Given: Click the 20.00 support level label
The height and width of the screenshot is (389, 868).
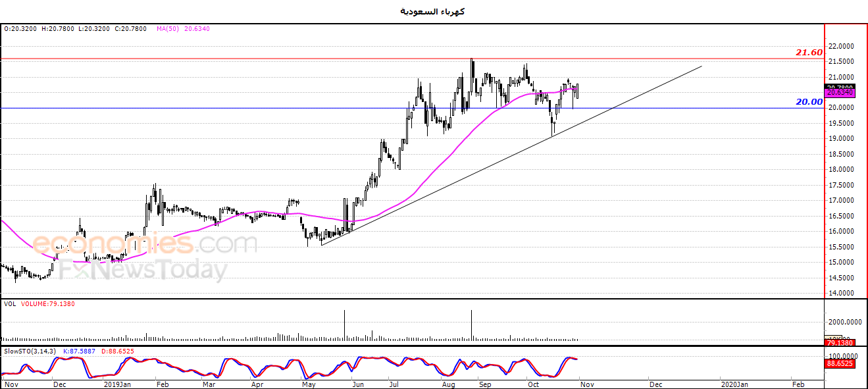Looking at the screenshot, I should pyautogui.click(x=809, y=102).
